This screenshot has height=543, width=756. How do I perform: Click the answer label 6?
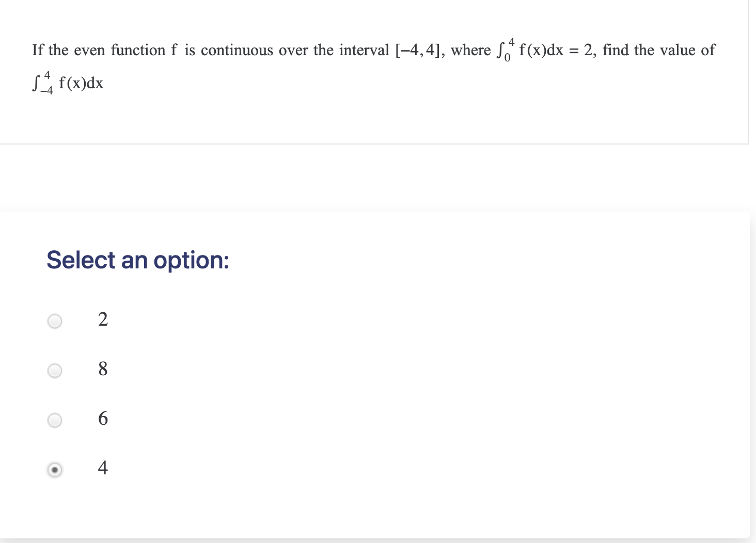pos(102,419)
